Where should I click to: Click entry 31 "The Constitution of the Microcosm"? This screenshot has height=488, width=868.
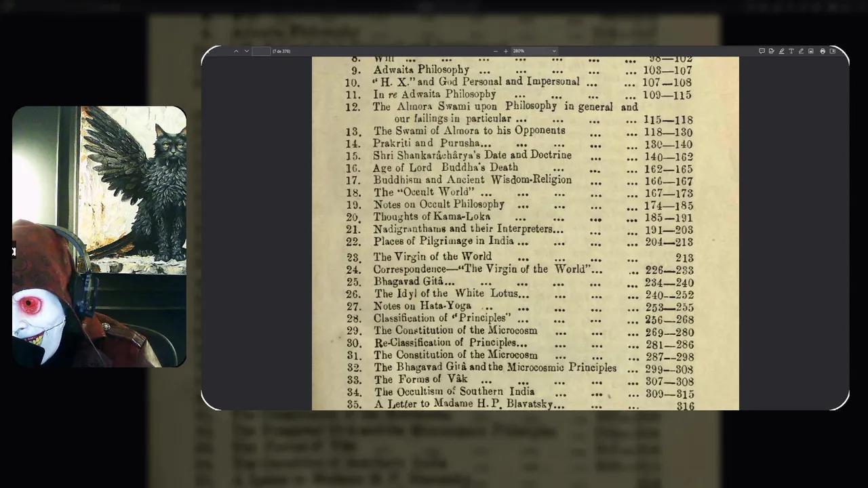pos(456,355)
